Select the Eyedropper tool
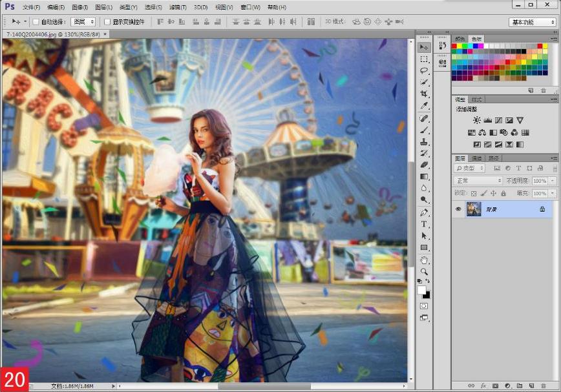 [x=424, y=106]
